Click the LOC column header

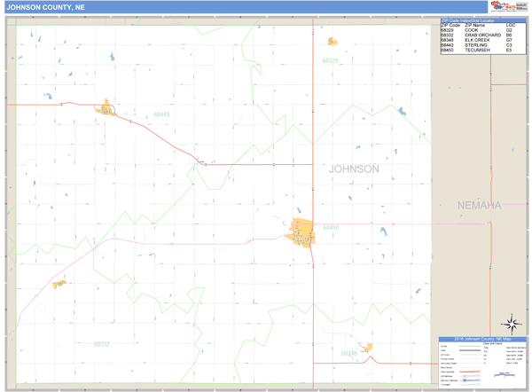(x=511, y=25)
